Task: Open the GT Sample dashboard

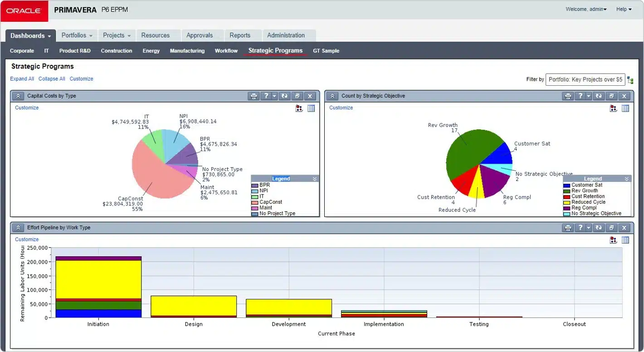Action: 326,51
